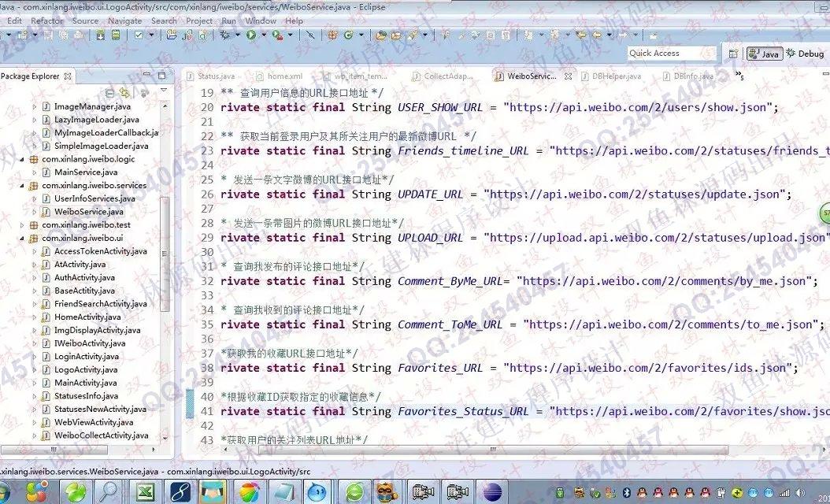This screenshot has height=504, width=830.
Task: Click the Open Perspective icon
Action: (x=733, y=54)
